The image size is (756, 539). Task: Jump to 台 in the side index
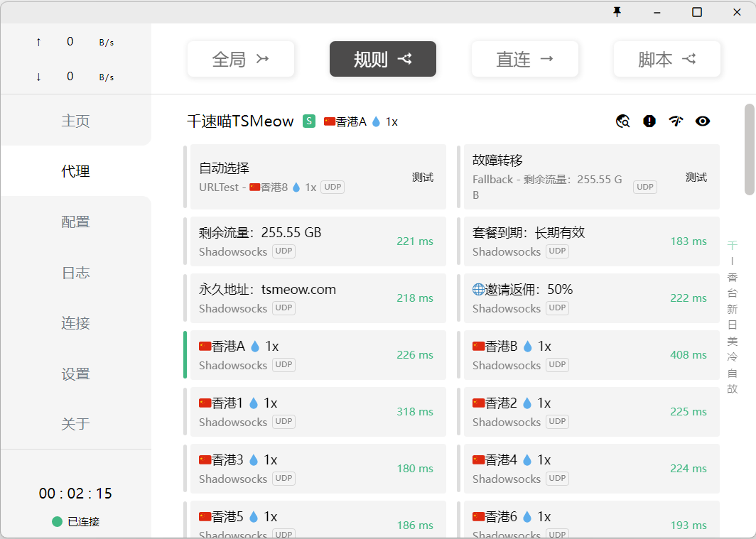point(733,293)
